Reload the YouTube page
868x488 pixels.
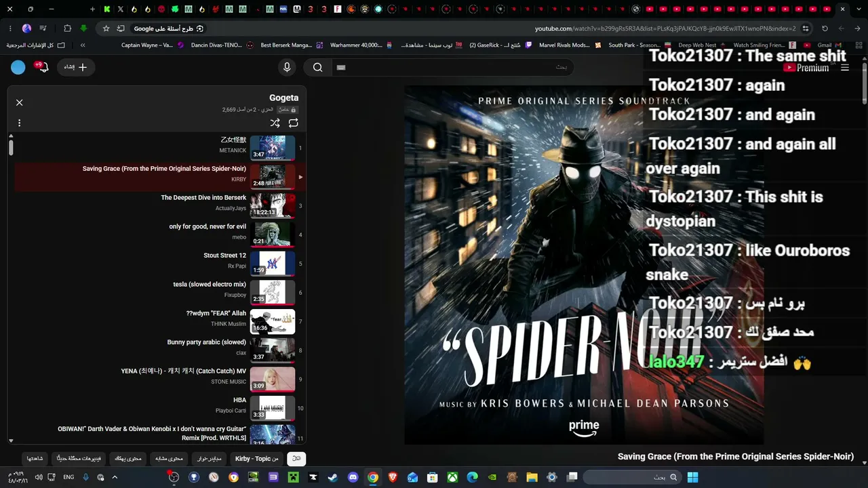click(825, 28)
